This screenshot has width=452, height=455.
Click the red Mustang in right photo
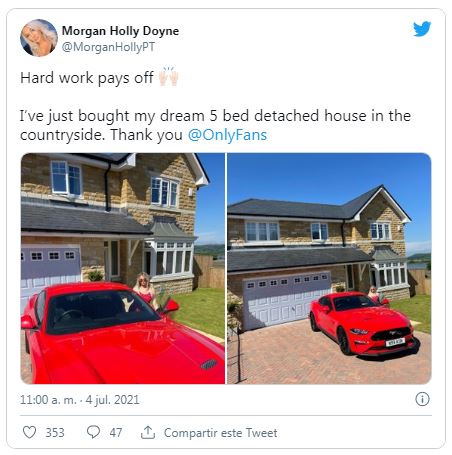click(364, 324)
